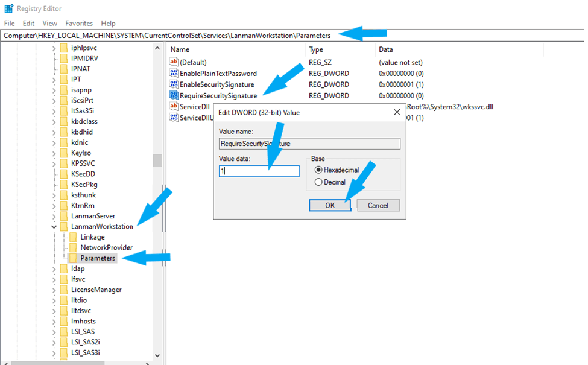The height and width of the screenshot is (365, 588).
Task: Click the isapnp folder icon
Action: [64, 90]
